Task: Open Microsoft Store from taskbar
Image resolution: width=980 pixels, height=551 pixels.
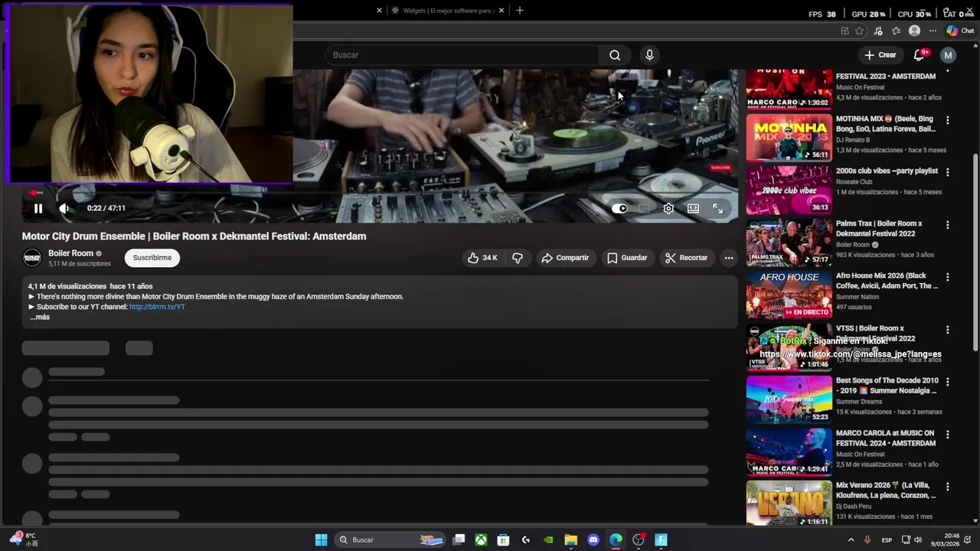Action: click(503, 540)
